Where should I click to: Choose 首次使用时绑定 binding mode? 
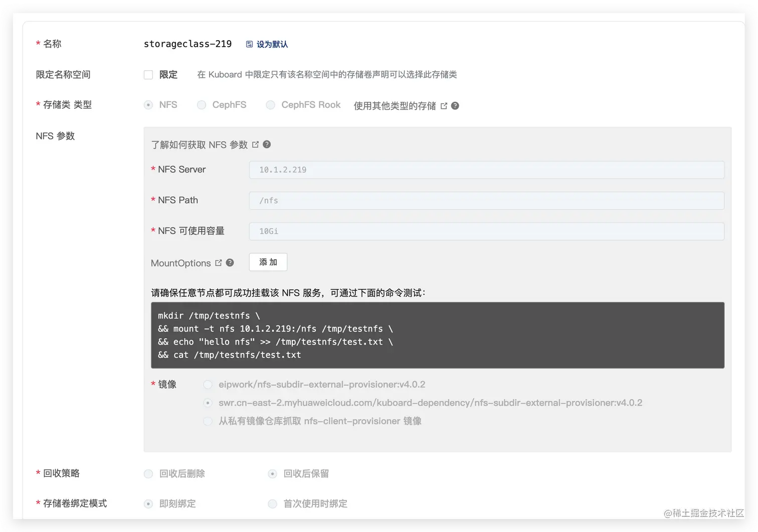[273, 504]
